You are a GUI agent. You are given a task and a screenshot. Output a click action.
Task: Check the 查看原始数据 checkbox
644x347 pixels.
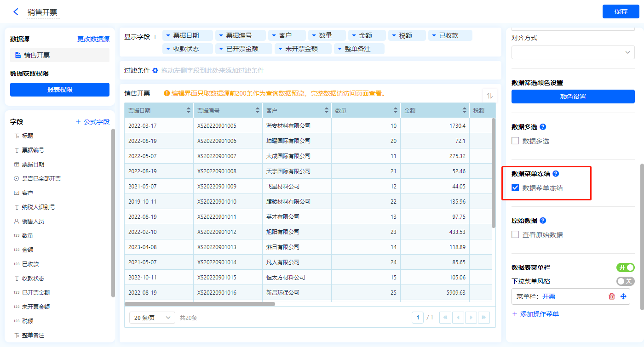[516, 234]
